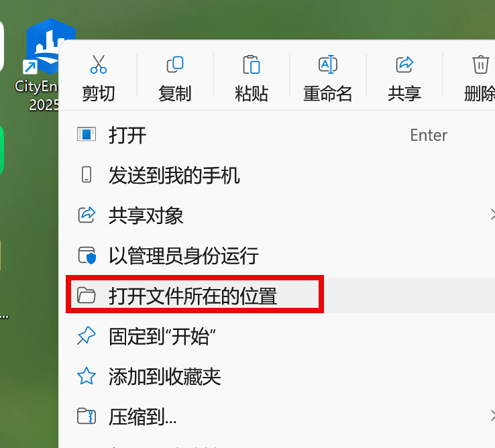Click the folder icon beside 打开文件所在的位置

pyautogui.click(x=86, y=296)
